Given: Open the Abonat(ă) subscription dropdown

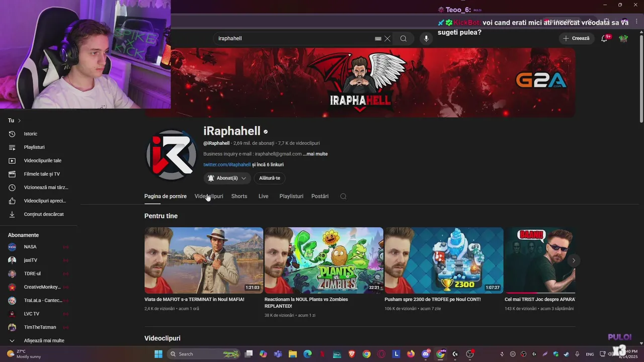Looking at the screenshot, I should coord(227,178).
